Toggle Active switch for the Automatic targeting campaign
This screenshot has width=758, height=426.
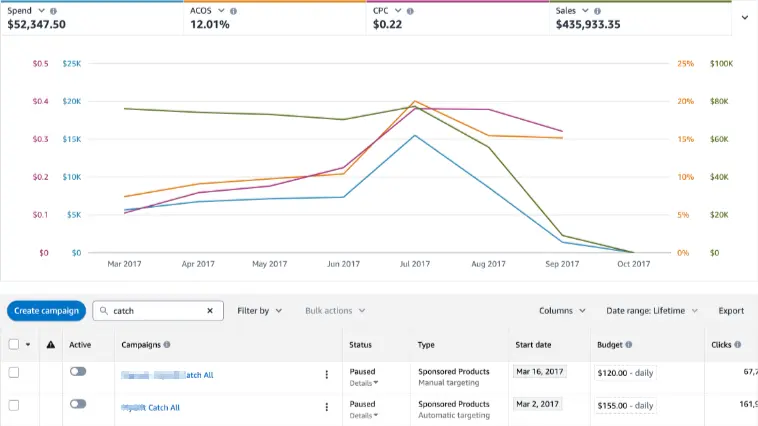coord(78,404)
